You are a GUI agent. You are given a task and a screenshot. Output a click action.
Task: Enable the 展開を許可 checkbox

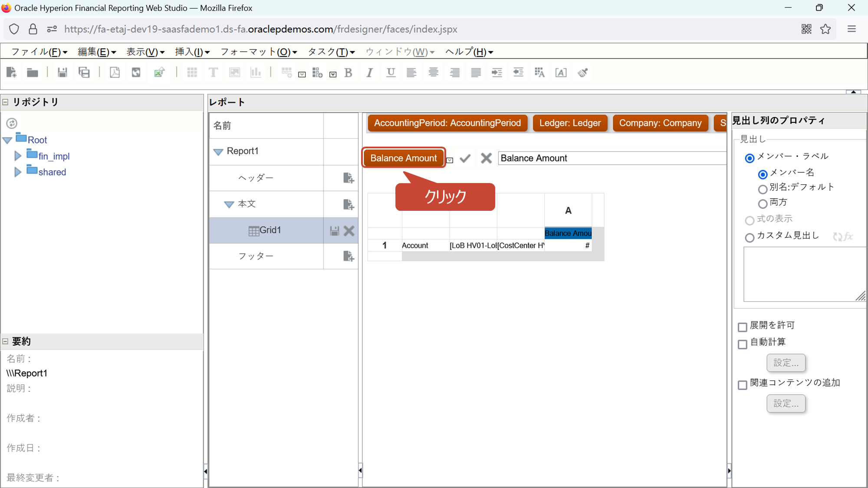click(x=743, y=327)
